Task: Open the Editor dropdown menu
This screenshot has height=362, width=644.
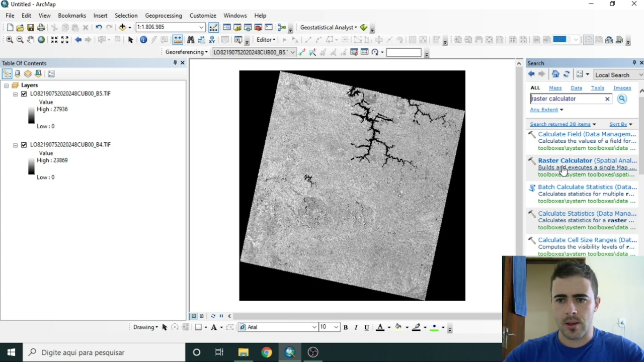Action: (x=266, y=40)
